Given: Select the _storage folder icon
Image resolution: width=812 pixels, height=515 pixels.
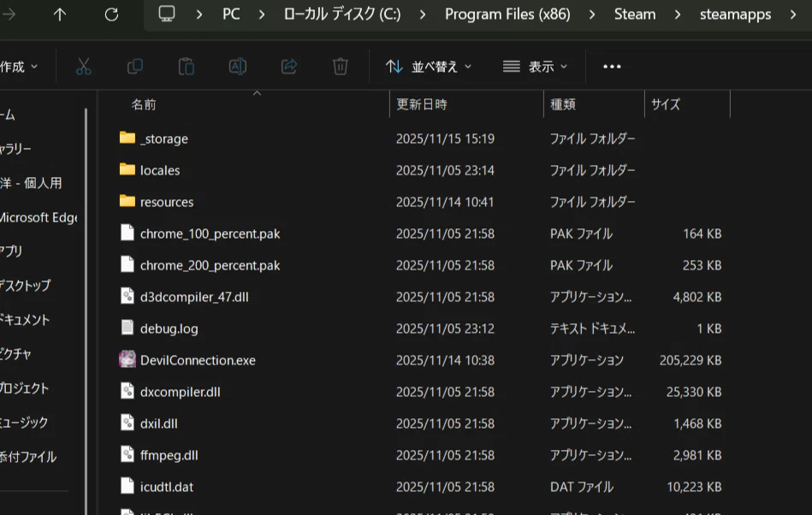Looking at the screenshot, I should pyautogui.click(x=127, y=138).
